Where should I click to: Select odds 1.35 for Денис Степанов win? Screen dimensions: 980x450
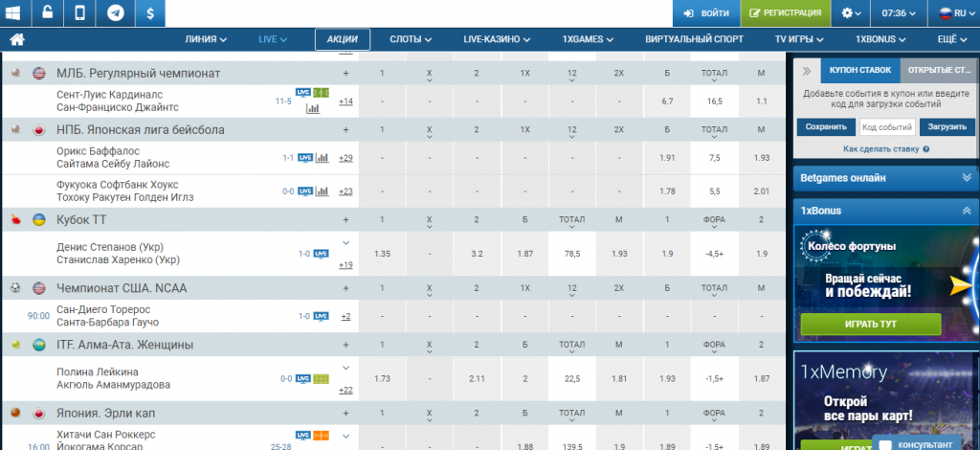(x=382, y=254)
